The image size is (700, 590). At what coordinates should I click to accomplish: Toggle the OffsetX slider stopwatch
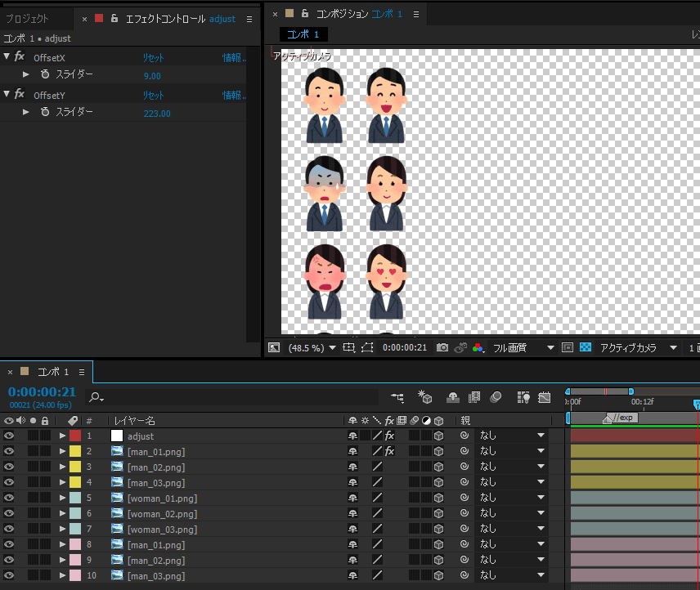pos(45,74)
